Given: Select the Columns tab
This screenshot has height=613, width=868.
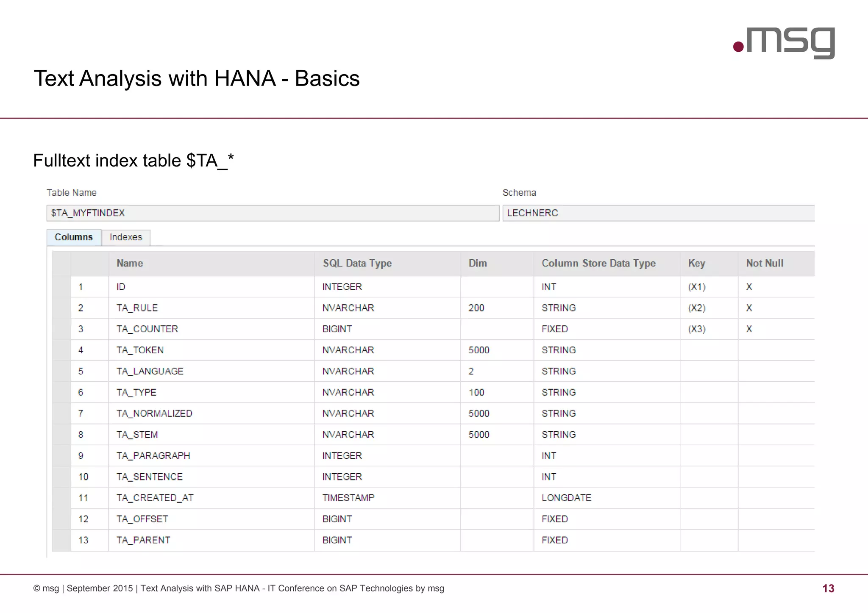Looking at the screenshot, I should click(74, 237).
